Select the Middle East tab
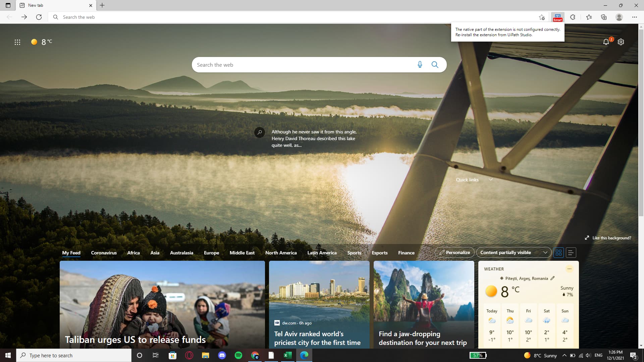 pos(242,253)
